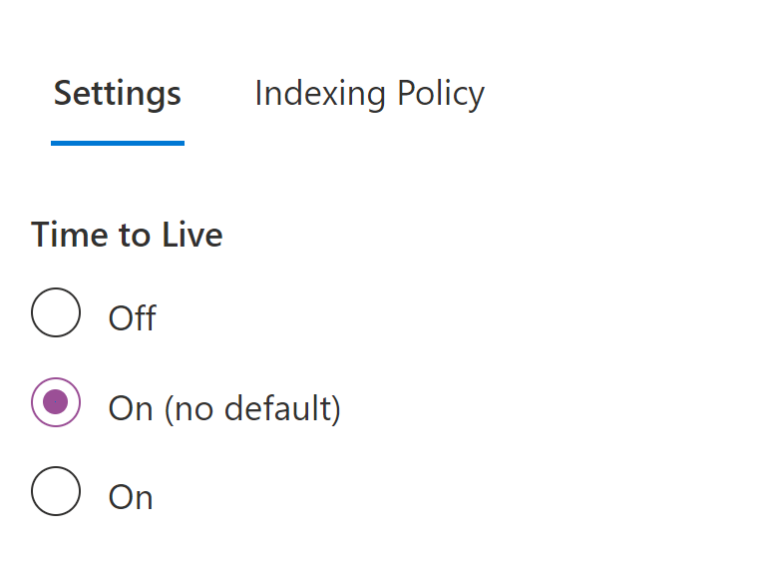Click the On (no default) label text
The height and width of the screenshot is (564, 768).
(x=224, y=408)
